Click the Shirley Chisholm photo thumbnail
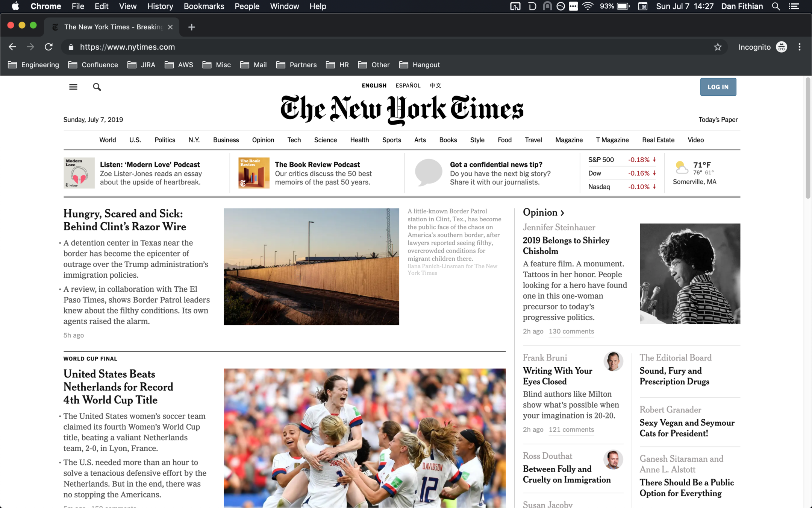The height and width of the screenshot is (508, 812). coord(690,274)
